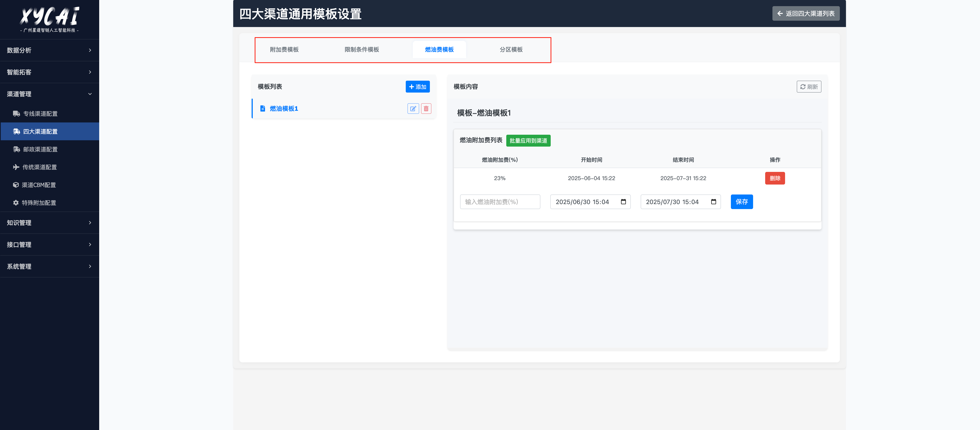Open 智能拓客 sidebar section
The width and height of the screenshot is (980, 430).
coord(49,72)
